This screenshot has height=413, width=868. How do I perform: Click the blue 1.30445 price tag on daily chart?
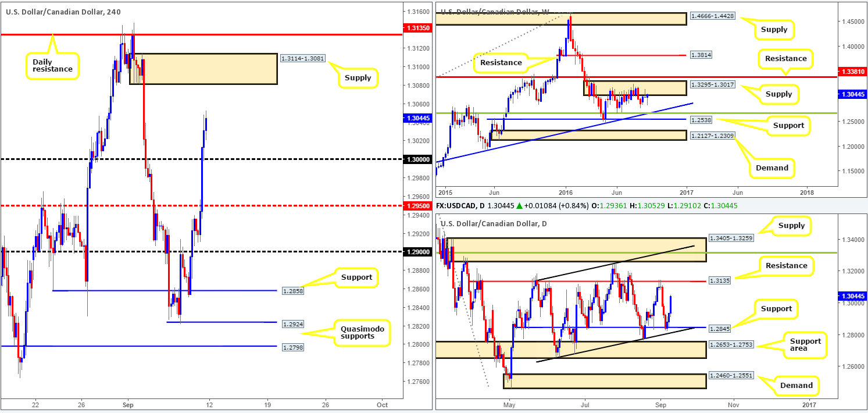852,295
